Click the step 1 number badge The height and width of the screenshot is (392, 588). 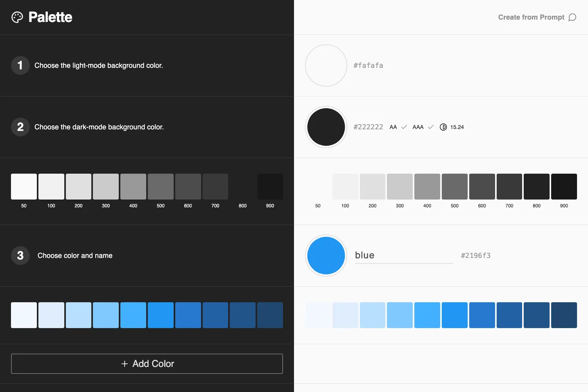(20, 65)
